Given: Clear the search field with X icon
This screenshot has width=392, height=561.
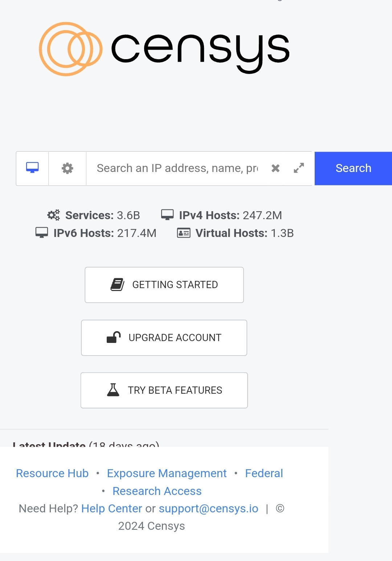Looking at the screenshot, I should click(275, 168).
